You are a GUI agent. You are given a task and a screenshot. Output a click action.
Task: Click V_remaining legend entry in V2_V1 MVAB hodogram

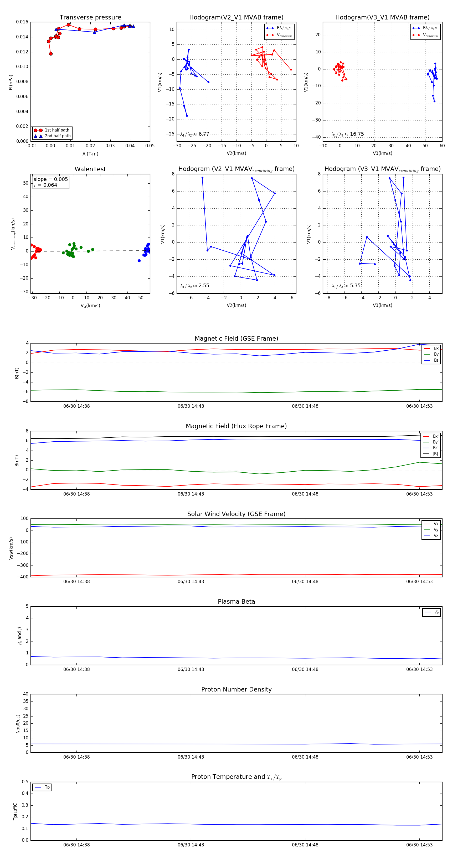pyautogui.click(x=279, y=35)
